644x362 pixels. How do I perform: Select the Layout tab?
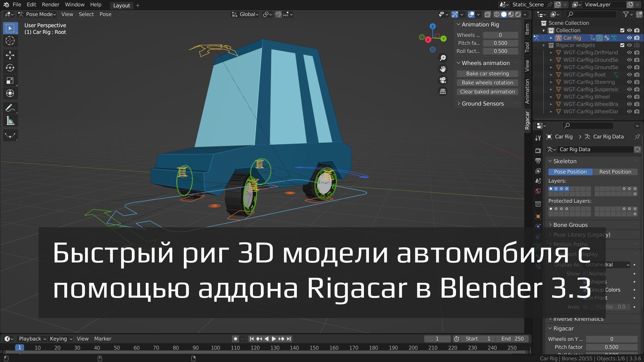click(x=120, y=5)
